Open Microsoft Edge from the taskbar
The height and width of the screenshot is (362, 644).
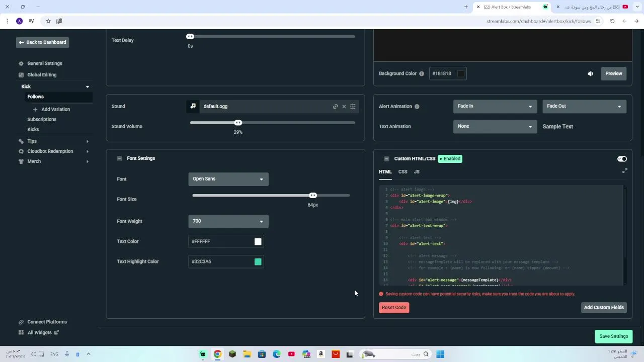pos(277,354)
